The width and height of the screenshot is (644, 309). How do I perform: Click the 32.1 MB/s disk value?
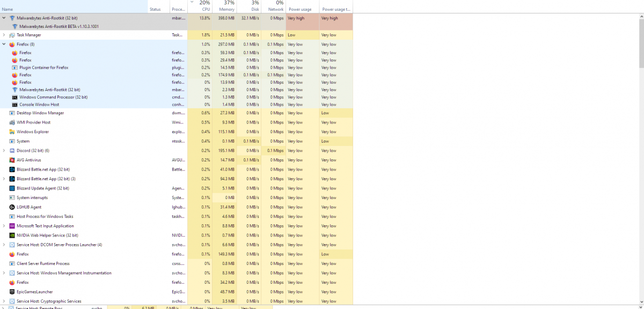[251, 18]
